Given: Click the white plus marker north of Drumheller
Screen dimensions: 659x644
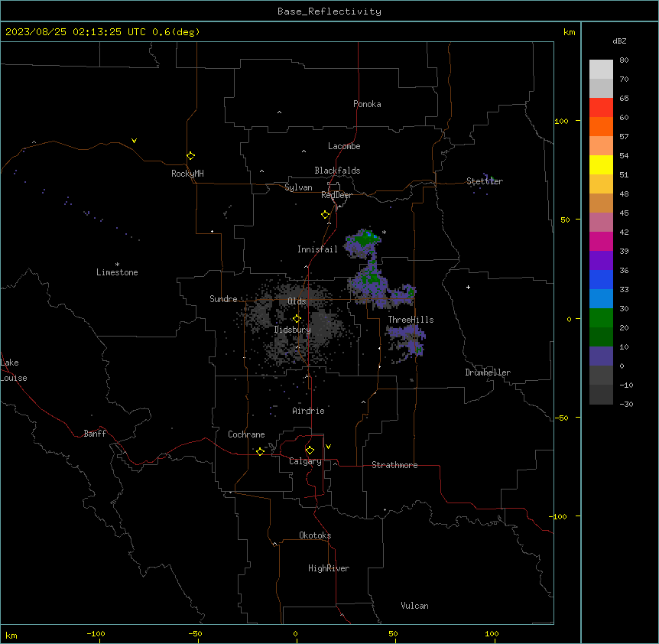Looking at the screenshot, I should (x=468, y=287).
